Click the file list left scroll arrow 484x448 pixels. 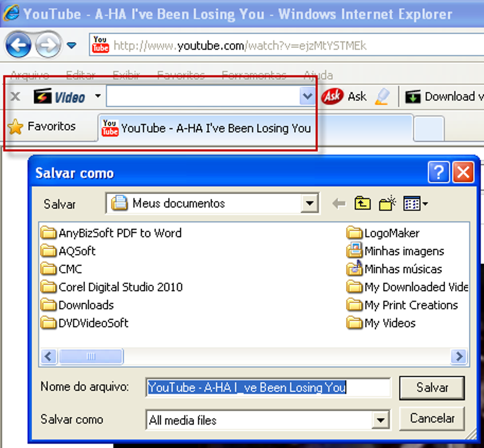[x=48, y=356]
